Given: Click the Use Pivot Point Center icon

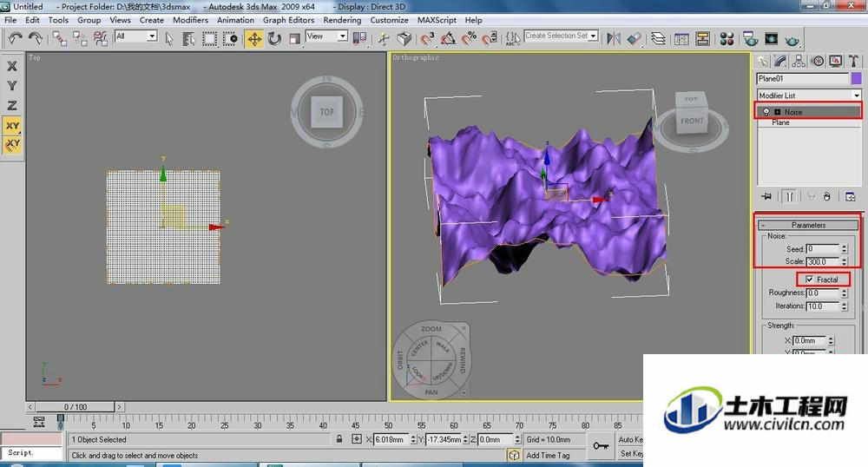Looking at the screenshot, I should pyautogui.click(x=359, y=38).
